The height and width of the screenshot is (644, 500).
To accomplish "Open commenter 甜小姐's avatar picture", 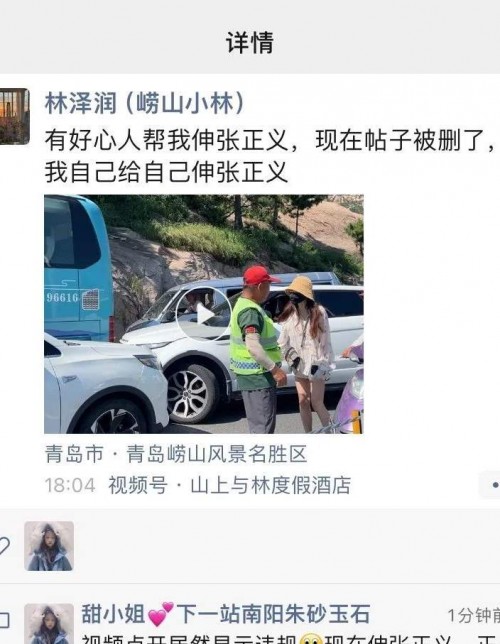I will click(x=49, y=623).
